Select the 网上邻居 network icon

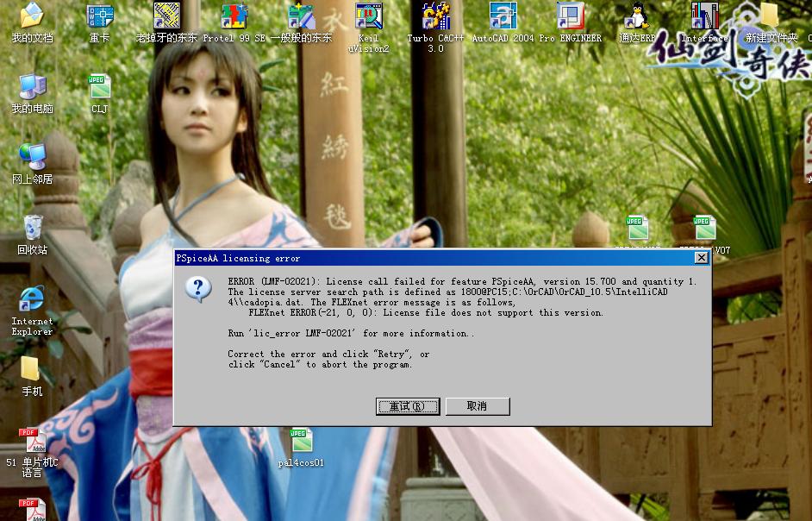pos(32,156)
